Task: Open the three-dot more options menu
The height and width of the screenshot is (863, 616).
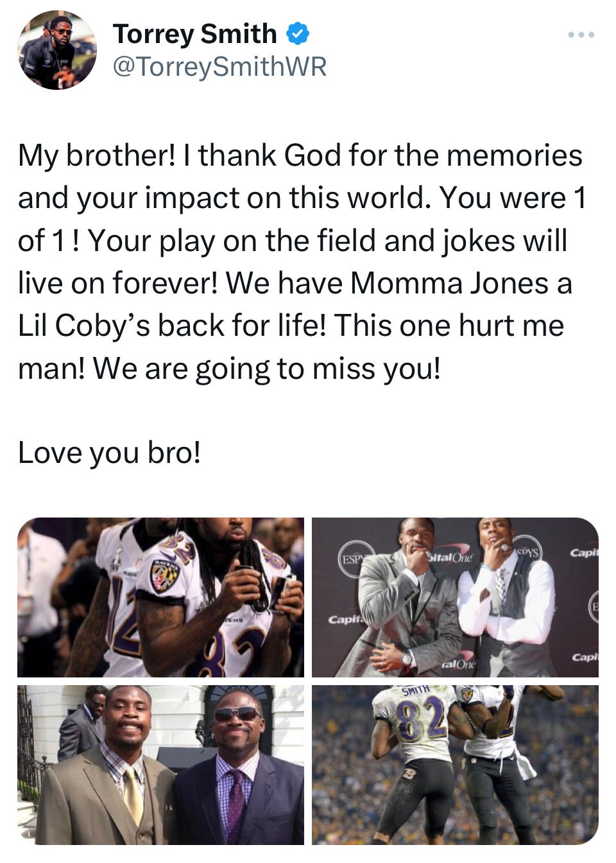Action: click(581, 35)
